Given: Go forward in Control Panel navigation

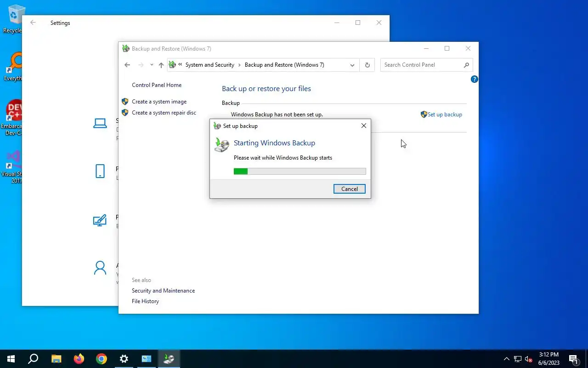Looking at the screenshot, I should click(x=141, y=65).
